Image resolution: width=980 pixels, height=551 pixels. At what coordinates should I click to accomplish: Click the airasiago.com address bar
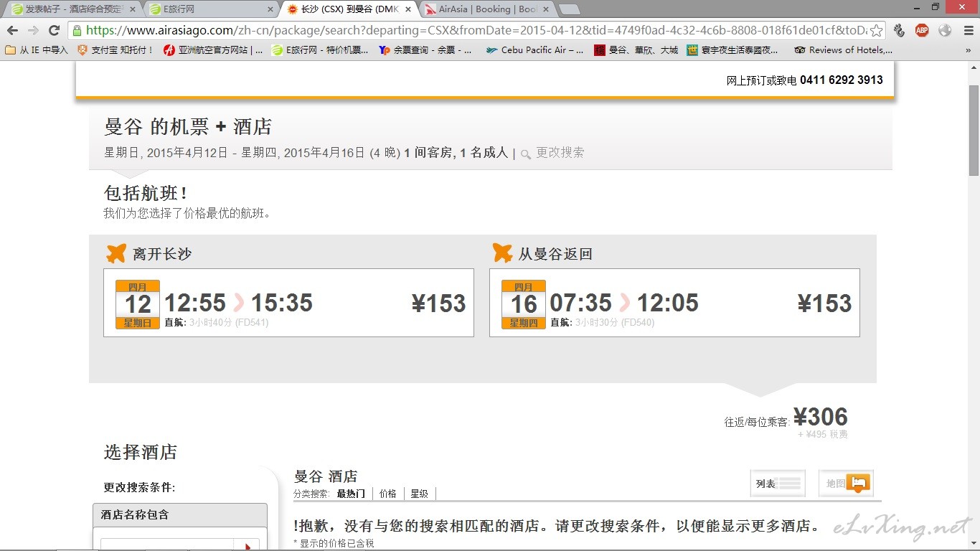pos(475,30)
